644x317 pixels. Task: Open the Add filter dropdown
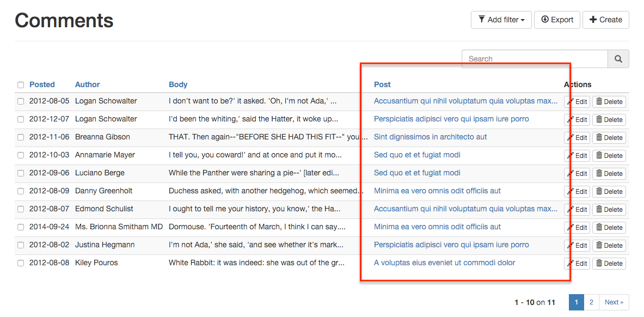(501, 20)
